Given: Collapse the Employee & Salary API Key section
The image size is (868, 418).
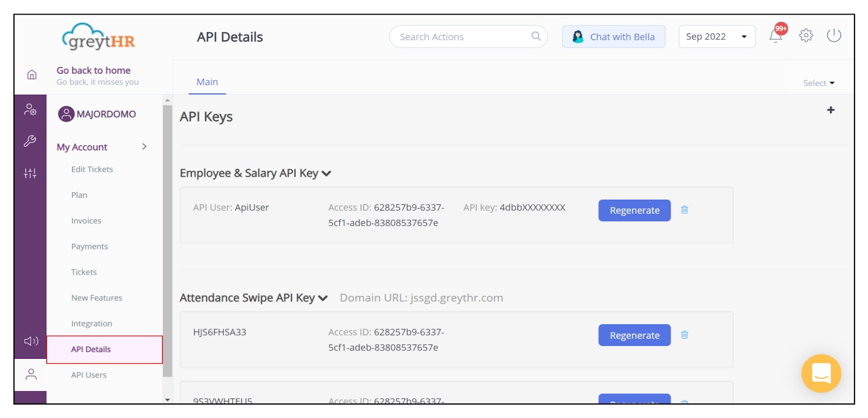Looking at the screenshot, I should (326, 173).
